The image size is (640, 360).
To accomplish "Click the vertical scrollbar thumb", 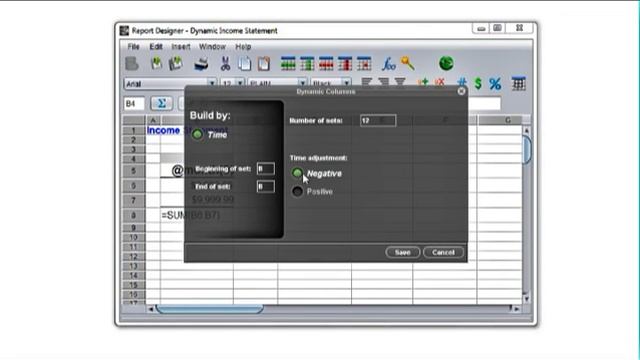I will (x=527, y=149).
